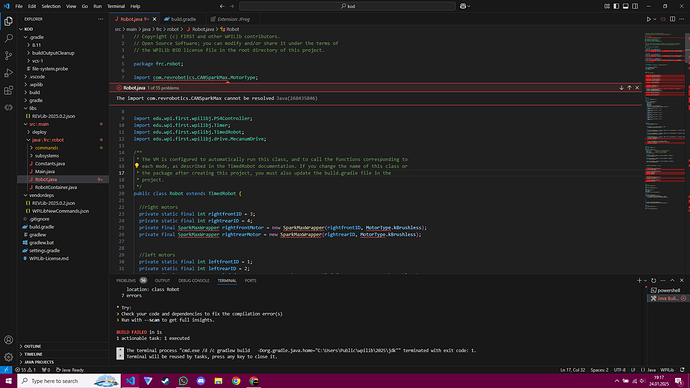Viewport: 690px width, 388px height.
Task: Switch to the build.gradle tab
Action: [x=180, y=19]
